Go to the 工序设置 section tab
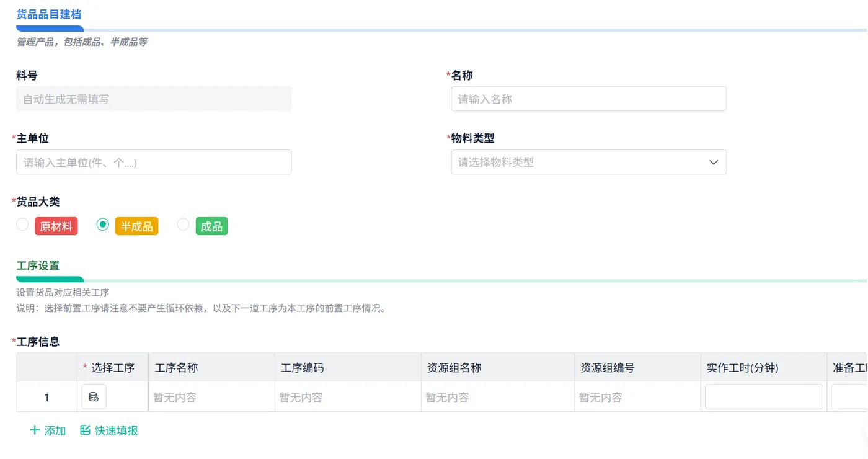 point(38,266)
